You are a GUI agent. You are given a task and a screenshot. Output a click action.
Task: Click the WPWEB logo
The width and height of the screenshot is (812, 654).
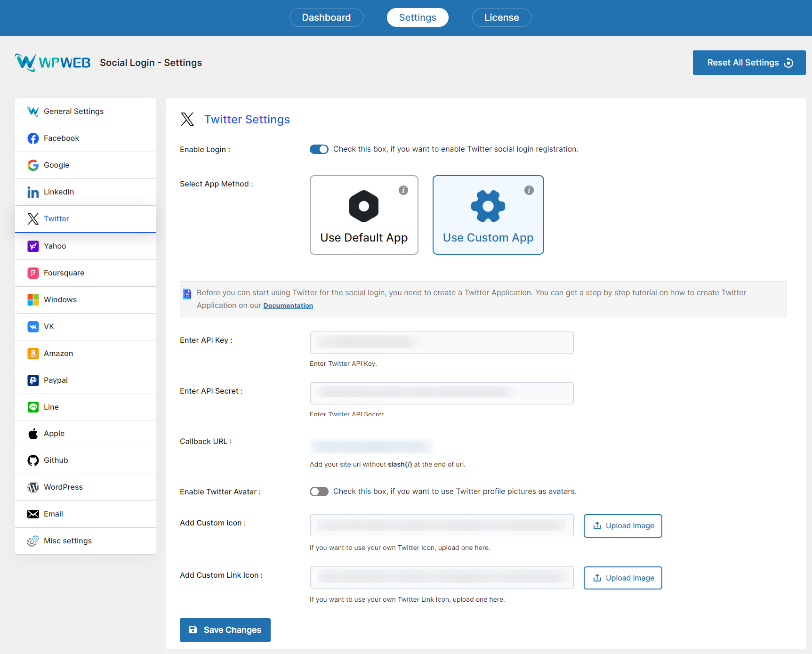[53, 63]
